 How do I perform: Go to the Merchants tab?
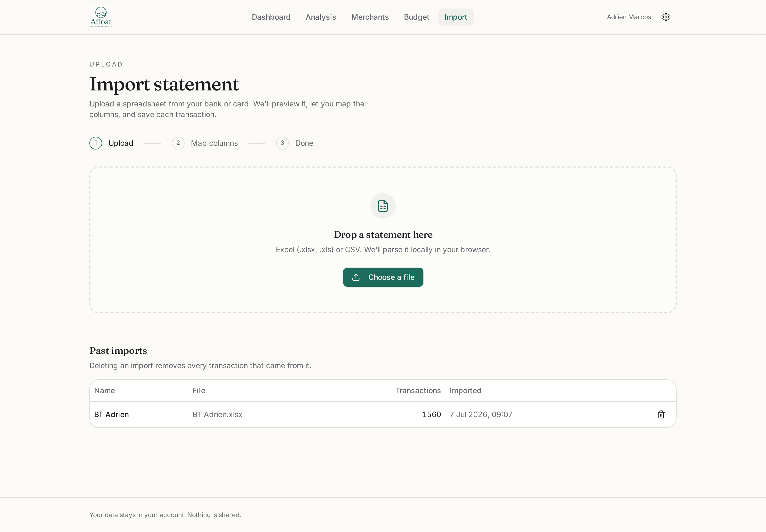tap(370, 17)
